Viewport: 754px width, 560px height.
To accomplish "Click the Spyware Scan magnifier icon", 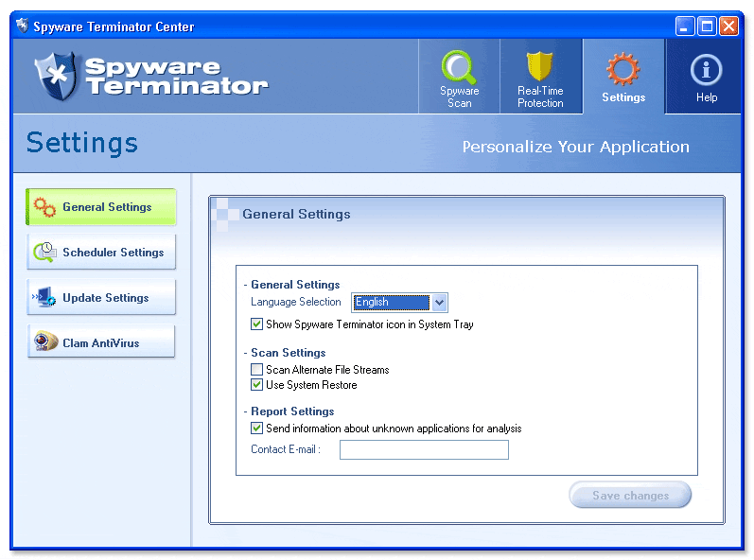I will click(x=459, y=67).
